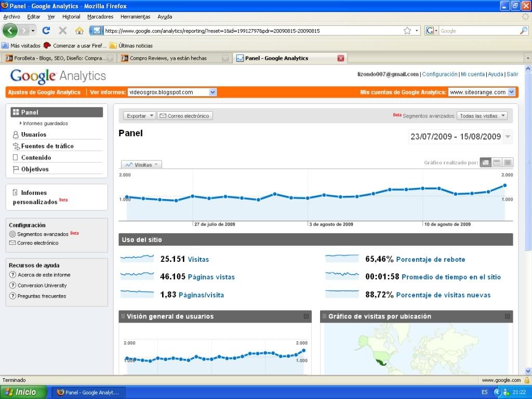
Task: Click the Correo electrónico toolbar button
Action: click(185, 116)
